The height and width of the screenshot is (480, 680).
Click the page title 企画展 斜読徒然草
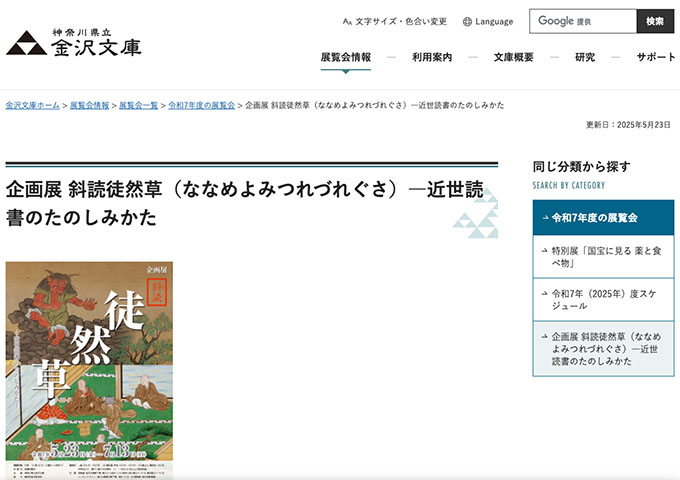pyautogui.click(x=245, y=203)
